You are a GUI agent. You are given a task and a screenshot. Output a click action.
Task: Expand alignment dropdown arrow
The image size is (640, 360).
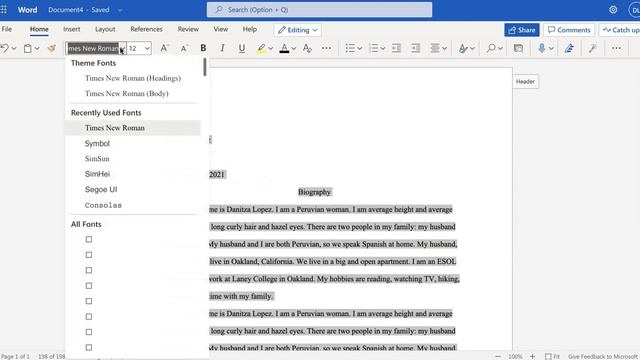[x=444, y=49]
